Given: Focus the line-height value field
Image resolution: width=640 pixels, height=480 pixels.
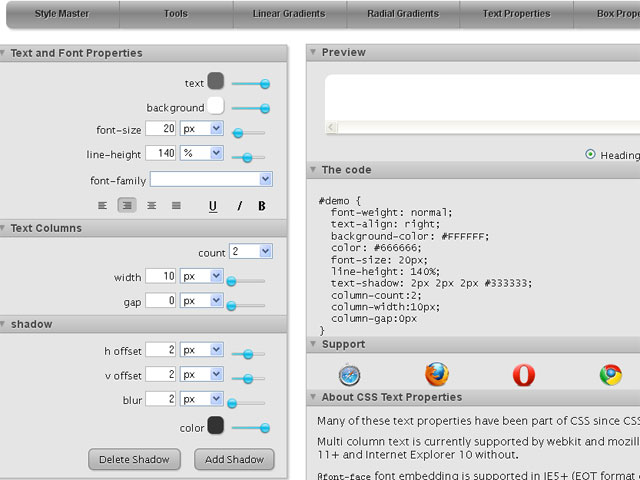Looking at the screenshot, I should click(161, 153).
